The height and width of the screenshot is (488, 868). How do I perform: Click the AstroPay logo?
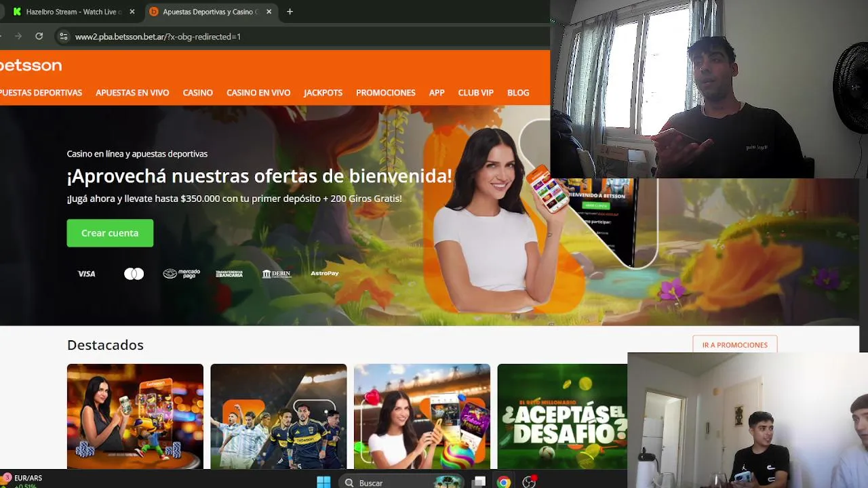(324, 273)
